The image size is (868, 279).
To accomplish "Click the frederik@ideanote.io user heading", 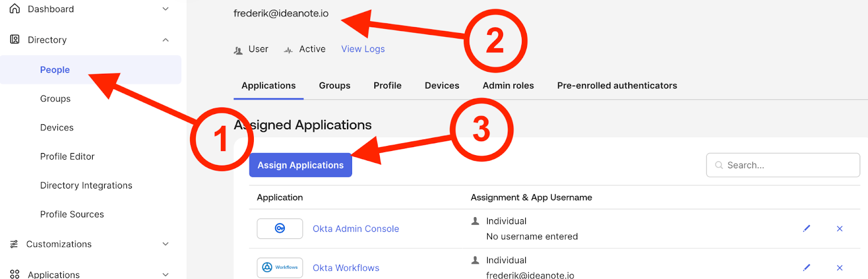I will coord(281,14).
